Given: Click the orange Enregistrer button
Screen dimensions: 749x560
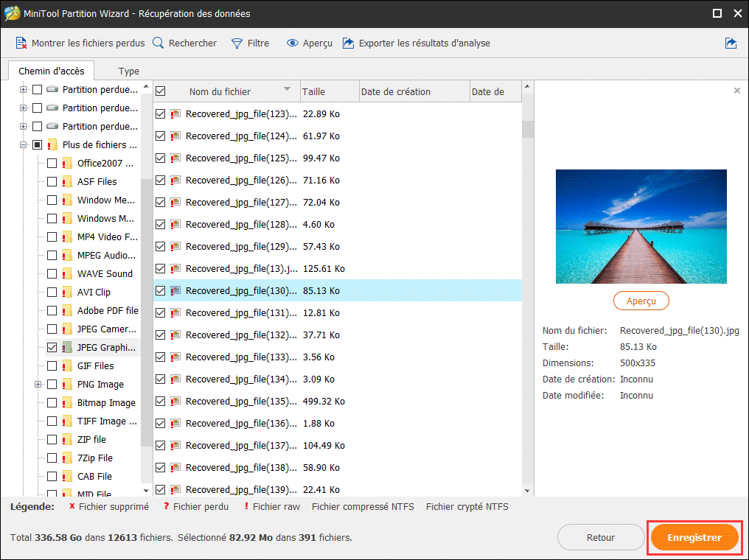Looking at the screenshot, I should tap(694, 538).
